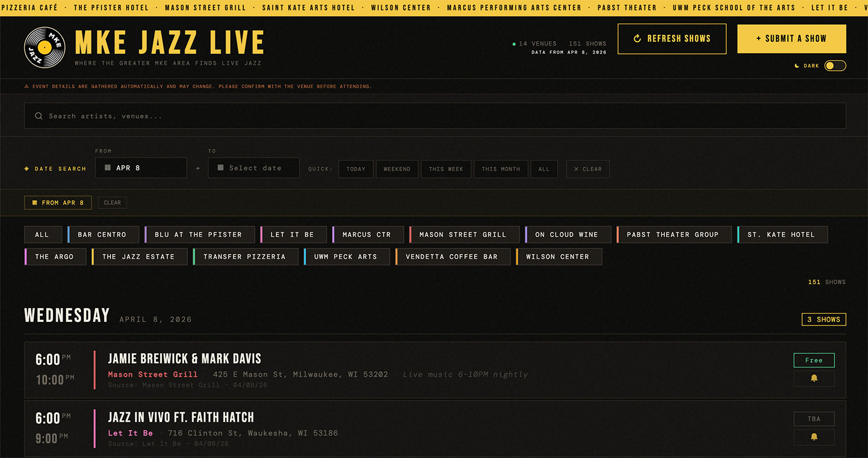Image resolution: width=868 pixels, height=458 pixels.
Task: Filter shows by The Argo
Action: coord(56,257)
